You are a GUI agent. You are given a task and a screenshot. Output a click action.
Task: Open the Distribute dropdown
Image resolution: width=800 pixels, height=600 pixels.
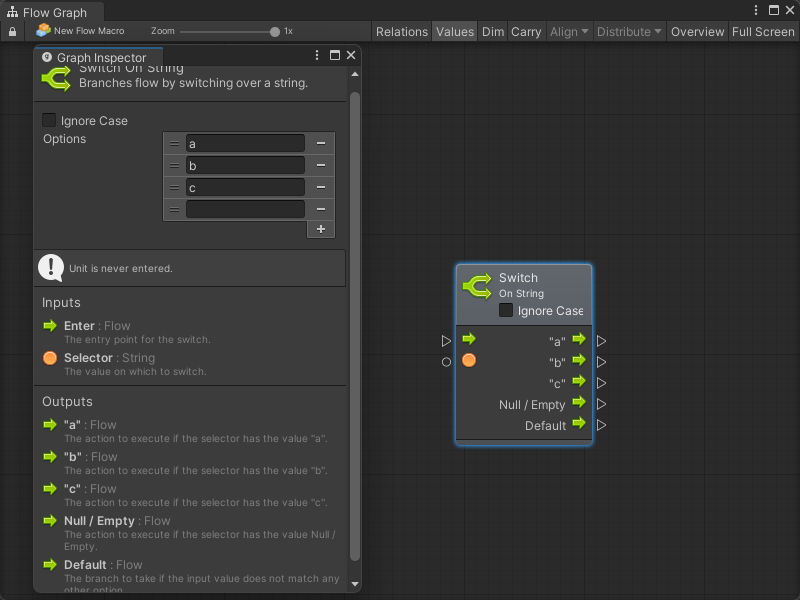[x=629, y=32]
